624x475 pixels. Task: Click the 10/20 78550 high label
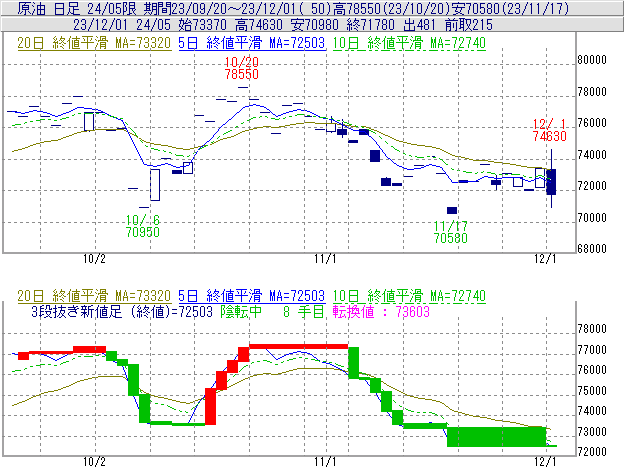242,68
